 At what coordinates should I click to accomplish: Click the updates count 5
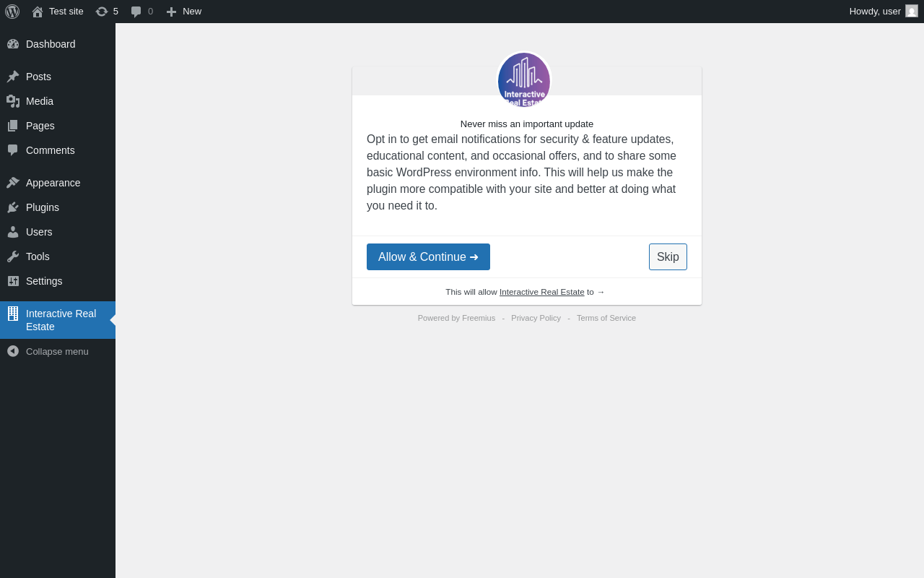(115, 12)
